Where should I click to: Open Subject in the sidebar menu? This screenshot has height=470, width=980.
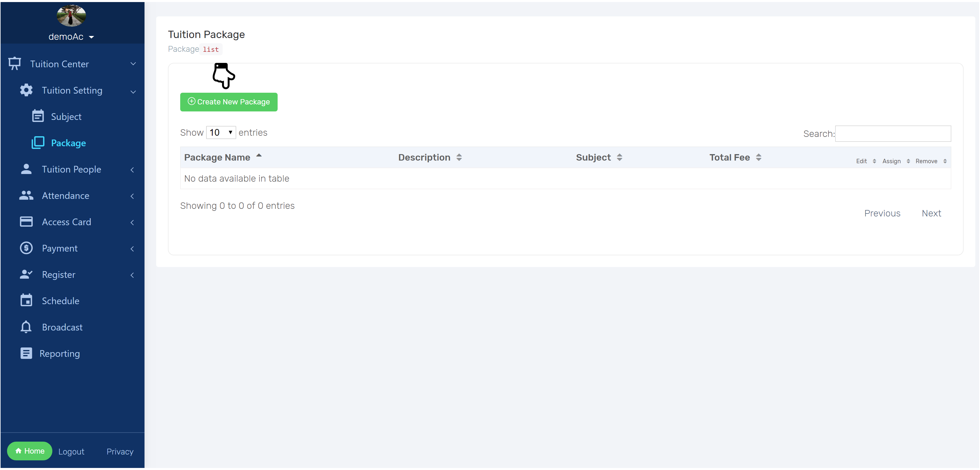coord(66,116)
